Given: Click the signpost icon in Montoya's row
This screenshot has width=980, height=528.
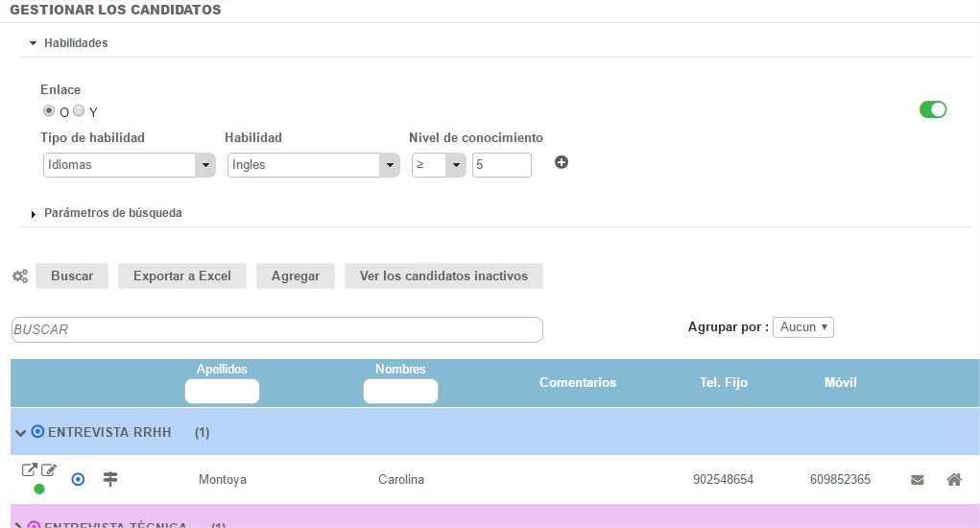Looking at the screenshot, I should tap(110, 479).
